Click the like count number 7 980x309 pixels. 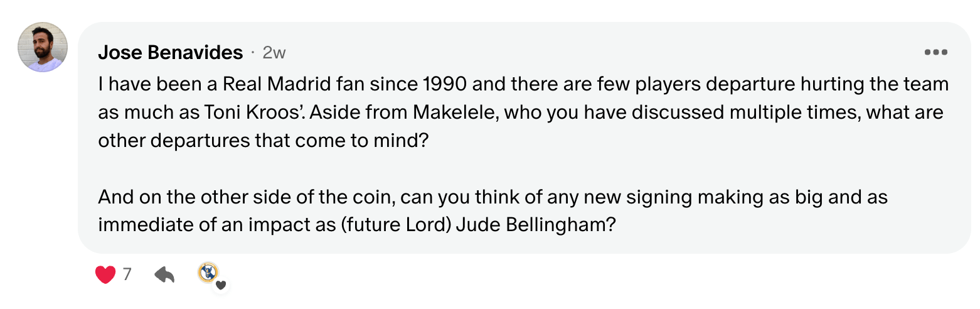[x=127, y=274]
